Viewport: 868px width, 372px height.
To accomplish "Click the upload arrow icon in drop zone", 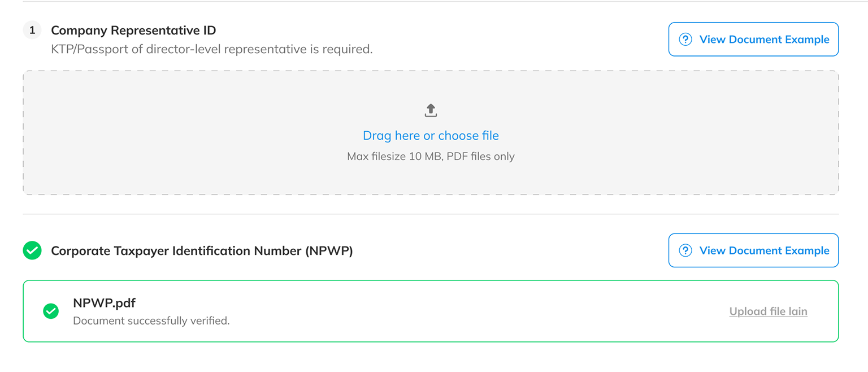I will [x=431, y=110].
